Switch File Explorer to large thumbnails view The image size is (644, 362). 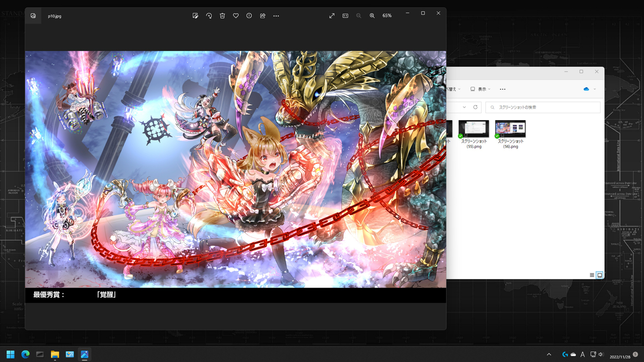pos(600,275)
